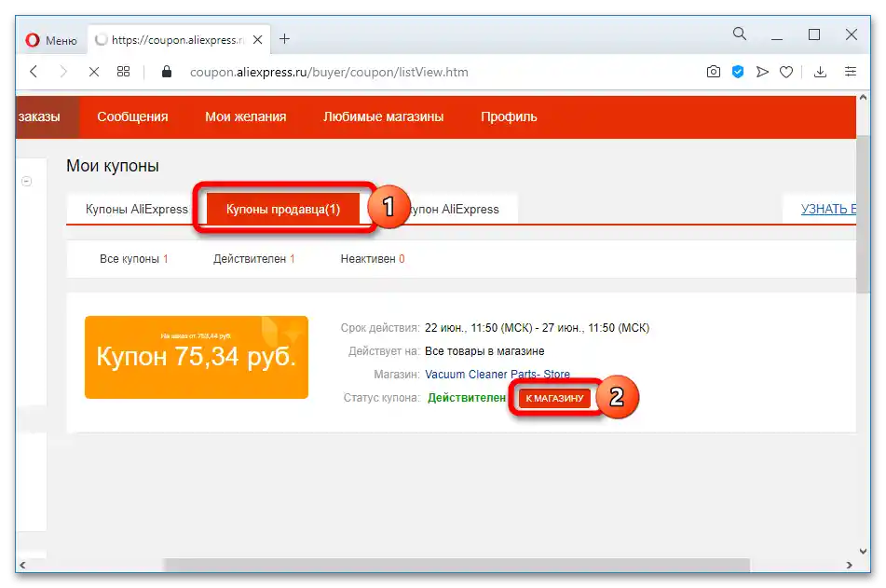Click the УЗНАТЬ link
This screenshot has height=588, width=886.
tap(828, 209)
